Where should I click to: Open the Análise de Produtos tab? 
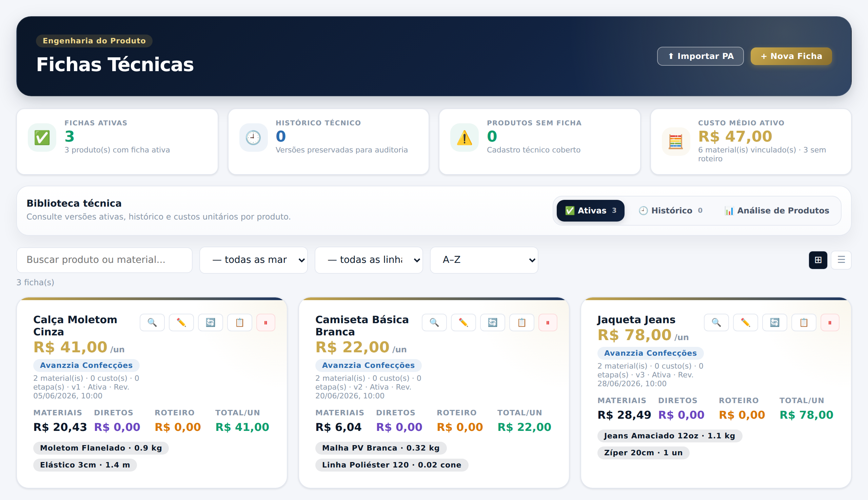(x=776, y=210)
